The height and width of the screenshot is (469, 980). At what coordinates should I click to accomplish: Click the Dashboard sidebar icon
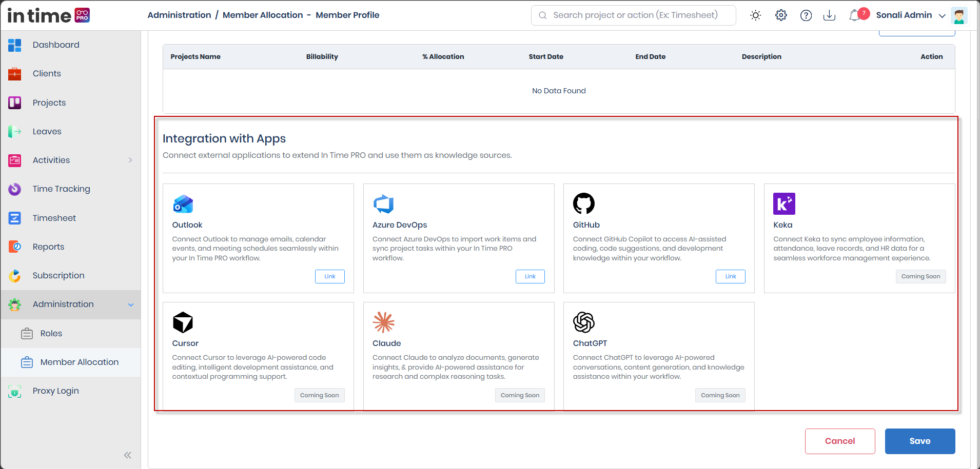(x=15, y=45)
